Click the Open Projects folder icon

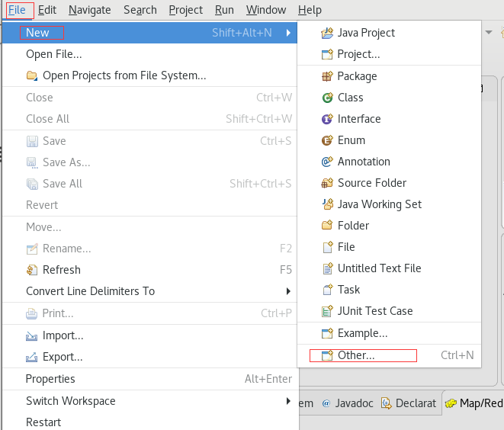click(31, 75)
